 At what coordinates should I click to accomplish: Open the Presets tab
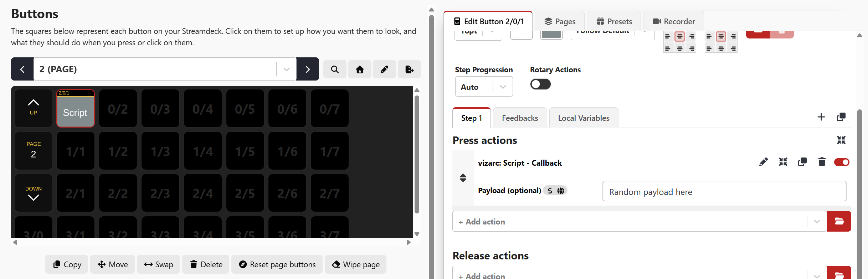click(x=614, y=21)
